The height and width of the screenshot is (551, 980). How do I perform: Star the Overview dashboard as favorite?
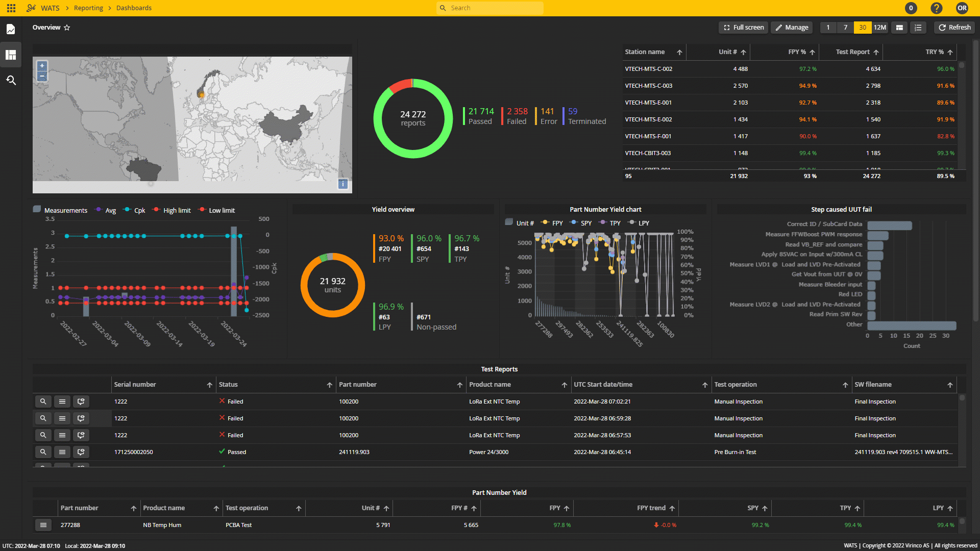pyautogui.click(x=67, y=28)
